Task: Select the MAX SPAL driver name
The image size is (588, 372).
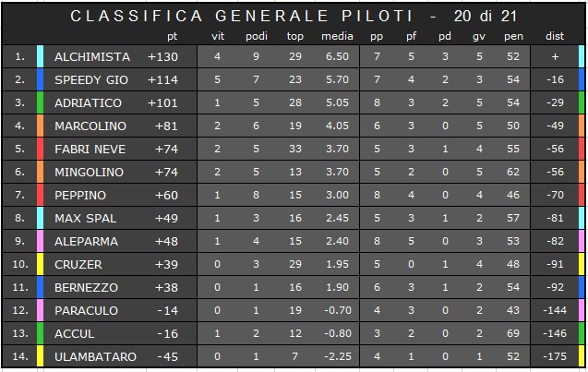Action: [x=86, y=218]
